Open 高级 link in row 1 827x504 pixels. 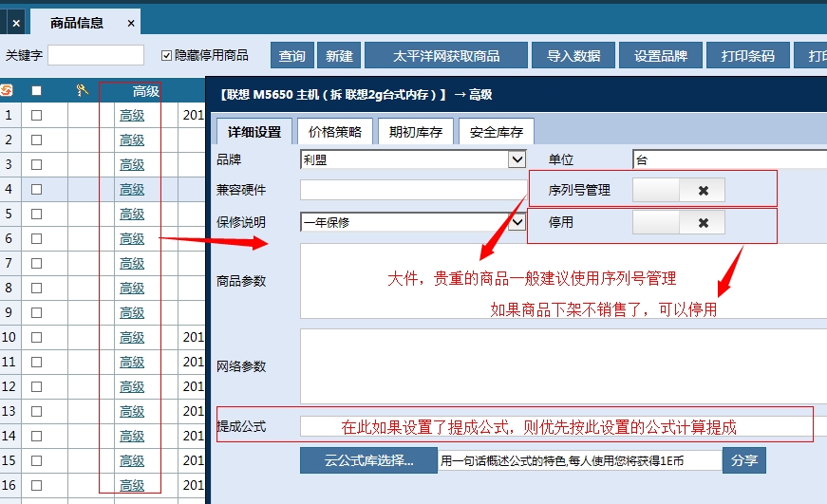pyautogui.click(x=132, y=116)
